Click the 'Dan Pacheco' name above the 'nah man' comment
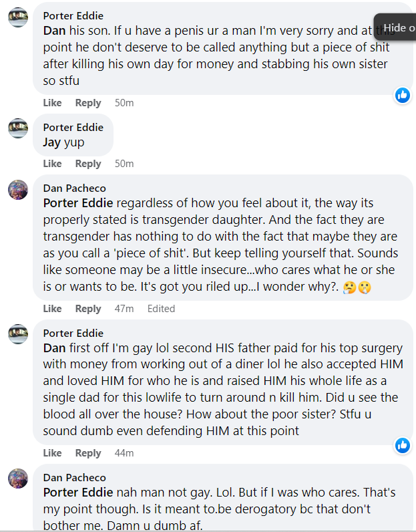Screen dimensions: 416x532 (74, 477)
